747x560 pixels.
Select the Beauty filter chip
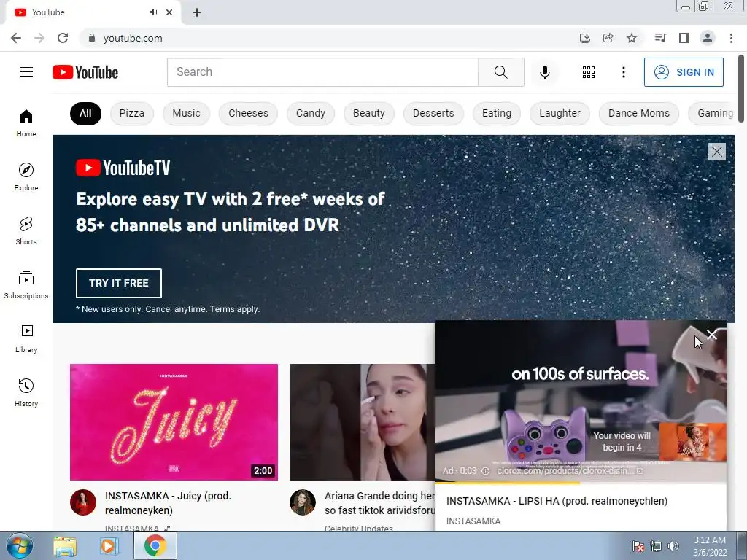368,113
